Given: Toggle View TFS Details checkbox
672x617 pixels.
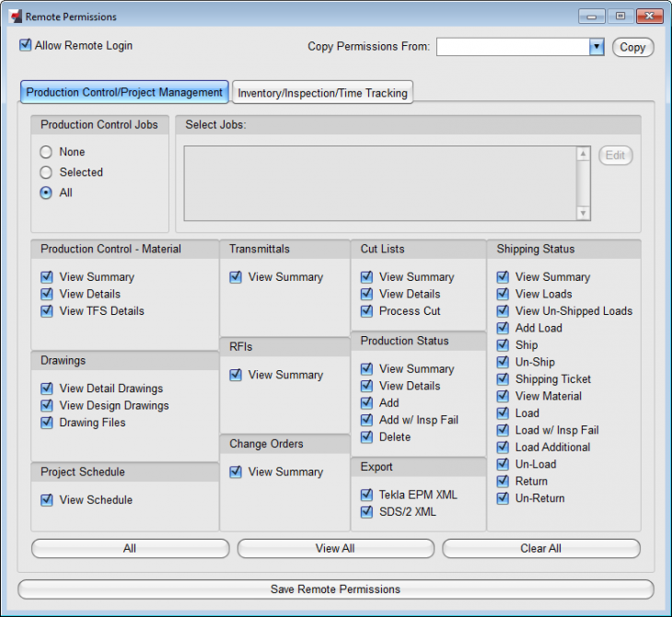Looking at the screenshot, I should pyautogui.click(x=47, y=311).
